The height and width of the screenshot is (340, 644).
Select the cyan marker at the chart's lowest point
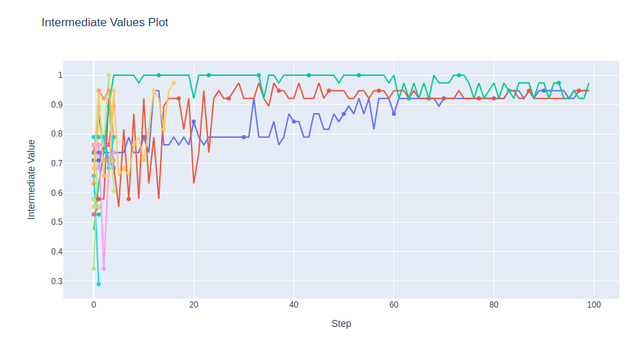pyautogui.click(x=98, y=284)
